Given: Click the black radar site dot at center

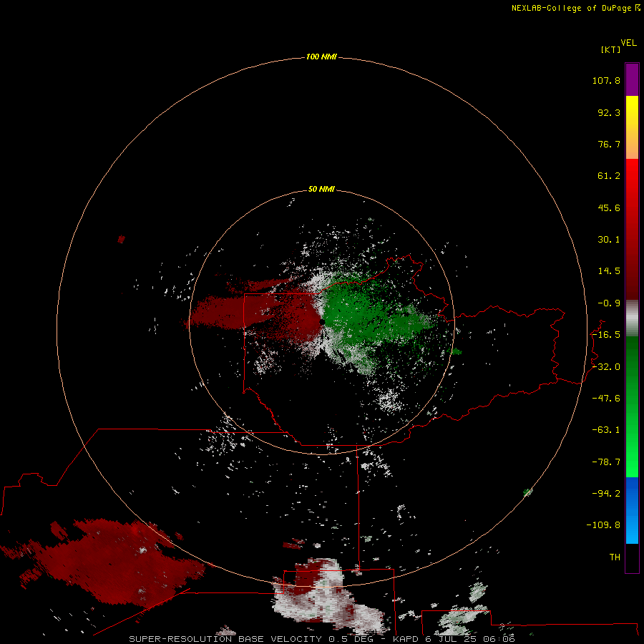Looking at the screenshot, I should pyautogui.click(x=323, y=322).
